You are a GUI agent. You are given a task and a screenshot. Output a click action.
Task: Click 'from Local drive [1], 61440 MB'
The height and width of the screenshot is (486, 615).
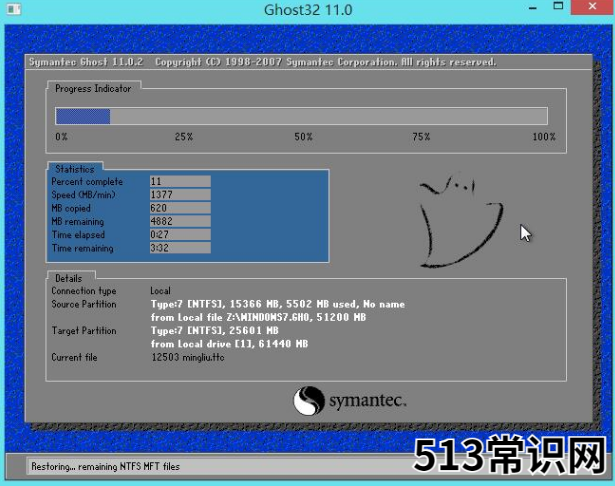pos(229,344)
